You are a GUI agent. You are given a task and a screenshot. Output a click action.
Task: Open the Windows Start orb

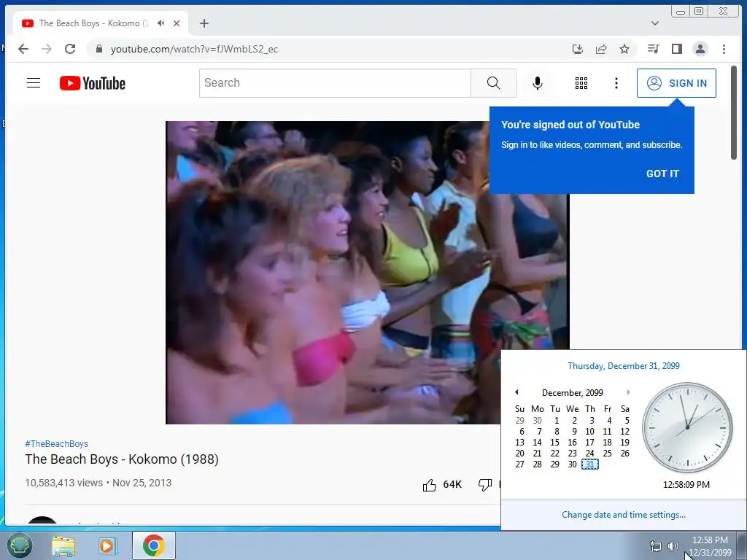(x=19, y=545)
